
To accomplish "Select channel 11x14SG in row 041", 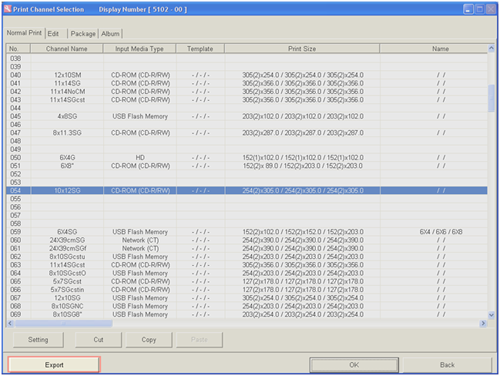I will click(67, 83).
